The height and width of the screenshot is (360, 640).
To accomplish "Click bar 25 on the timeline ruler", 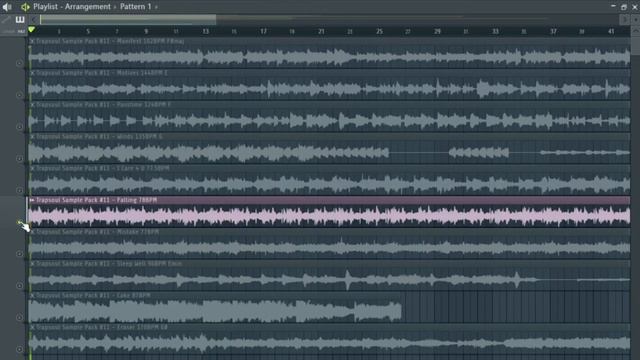I will (x=380, y=31).
